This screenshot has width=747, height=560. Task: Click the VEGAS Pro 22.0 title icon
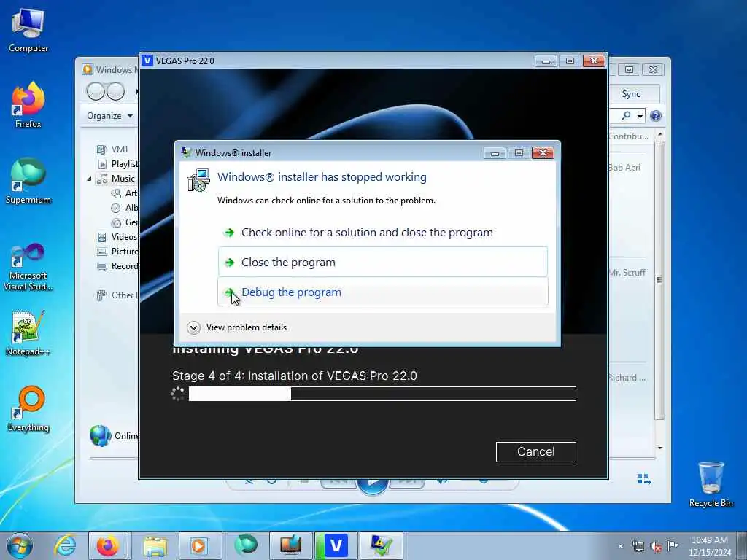click(147, 61)
